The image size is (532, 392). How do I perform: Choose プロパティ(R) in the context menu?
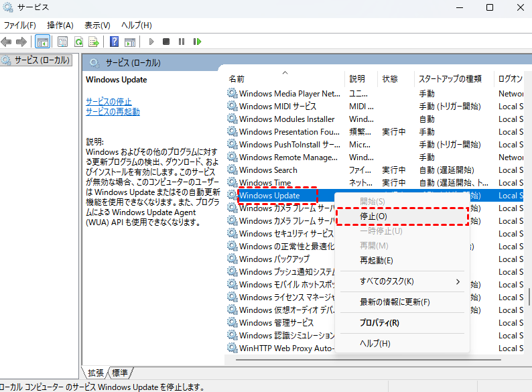pyautogui.click(x=403, y=323)
